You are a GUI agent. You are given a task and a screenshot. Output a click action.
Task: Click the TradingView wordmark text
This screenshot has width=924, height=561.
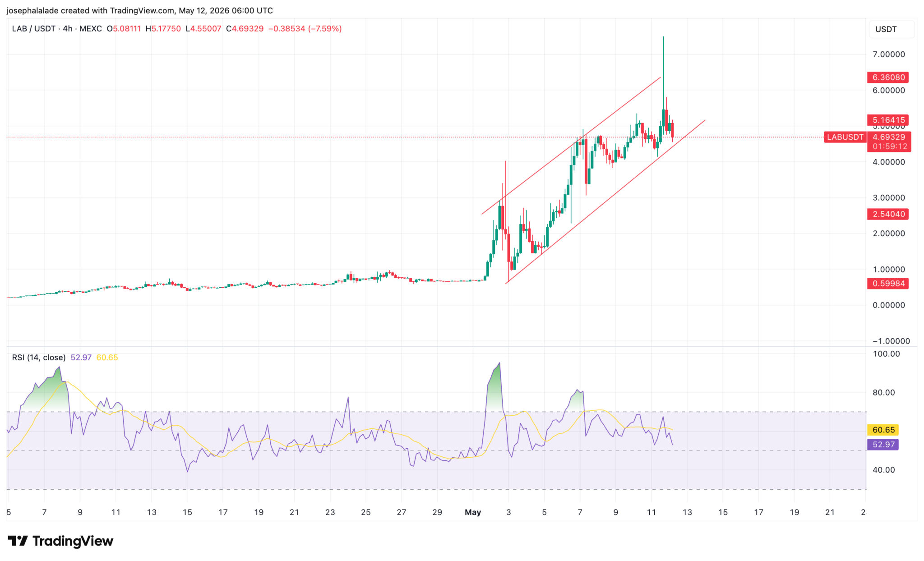73,541
